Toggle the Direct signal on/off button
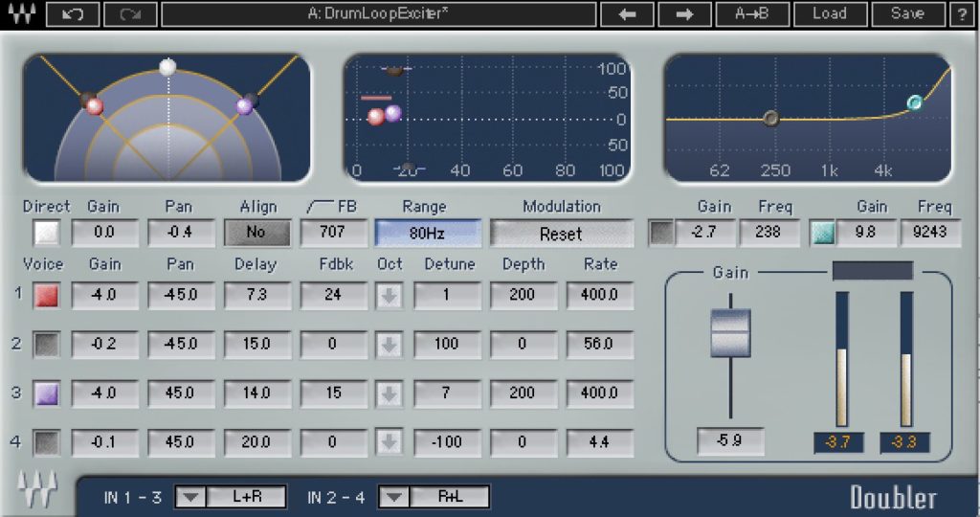This screenshot has height=517, width=980. pyautogui.click(x=47, y=234)
